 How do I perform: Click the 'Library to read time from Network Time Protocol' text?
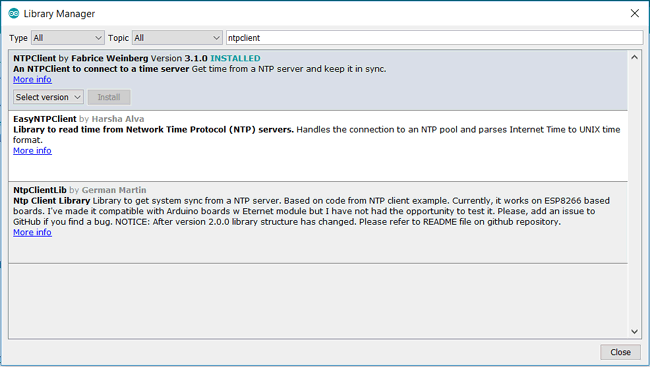tap(153, 129)
